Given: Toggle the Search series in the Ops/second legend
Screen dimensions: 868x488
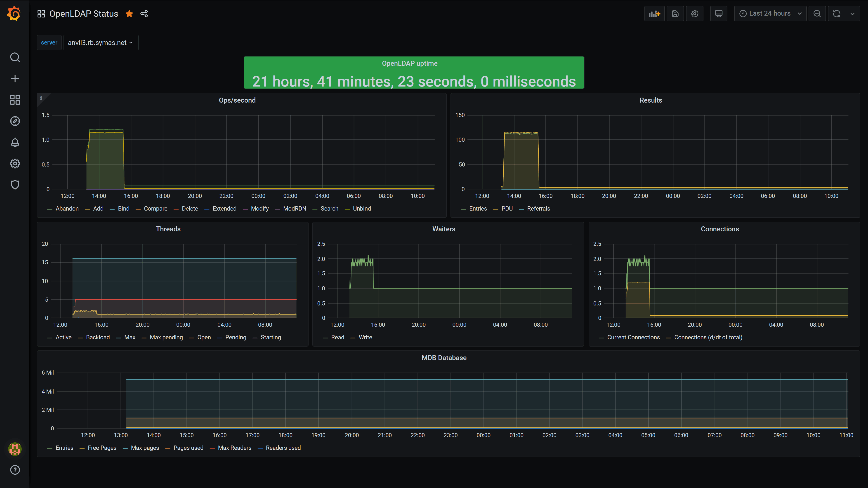Looking at the screenshot, I should pos(329,209).
